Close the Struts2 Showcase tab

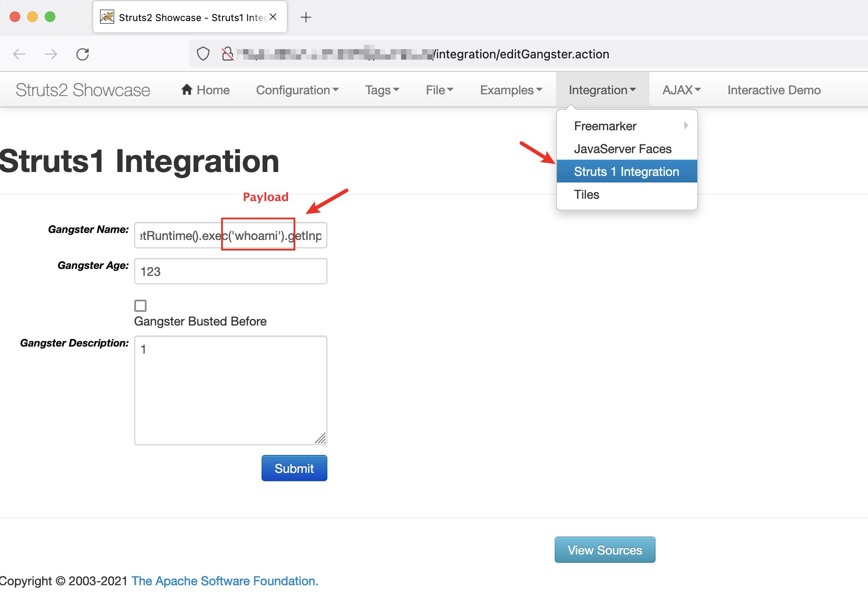(273, 17)
